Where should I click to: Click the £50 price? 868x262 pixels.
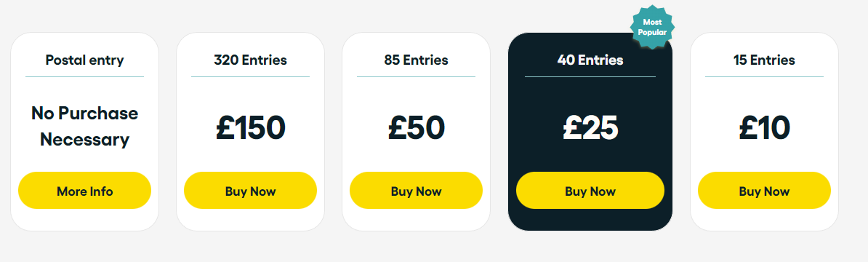(417, 127)
